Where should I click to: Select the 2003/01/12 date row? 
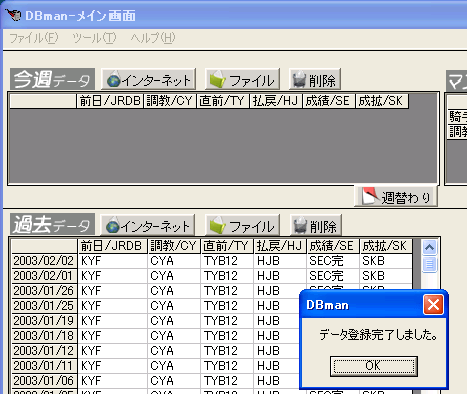coord(44,351)
